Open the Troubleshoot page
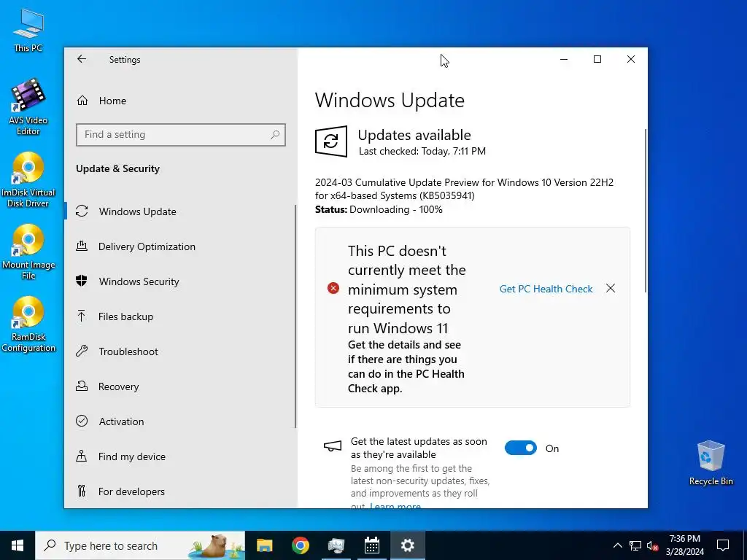Screen dimensions: 747x560 128,351
